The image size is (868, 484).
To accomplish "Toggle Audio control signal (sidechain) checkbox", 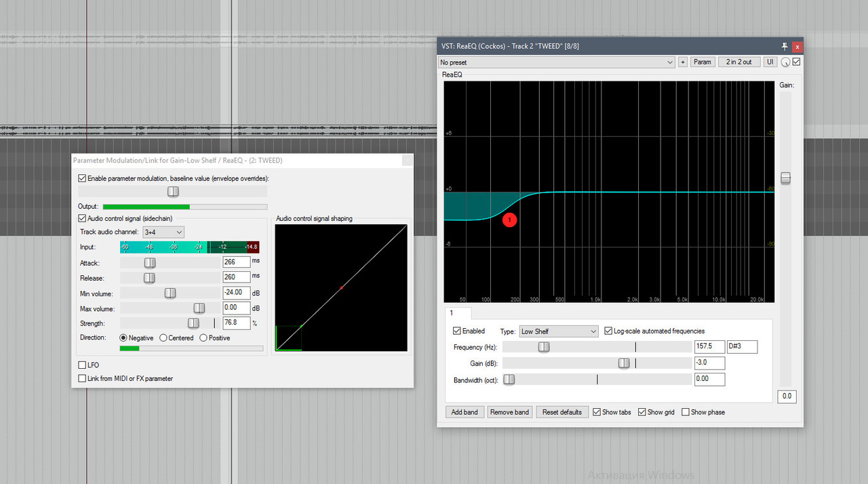I will click(82, 218).
